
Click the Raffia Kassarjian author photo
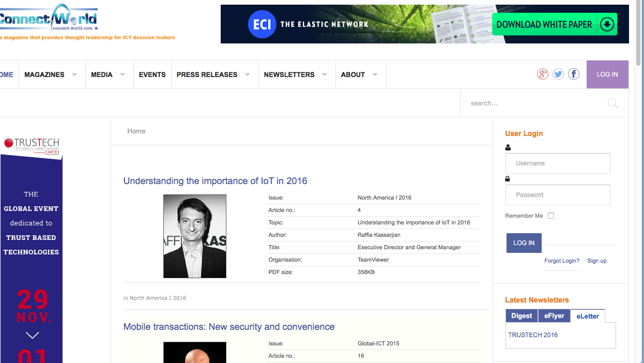[x=195, y=236]
